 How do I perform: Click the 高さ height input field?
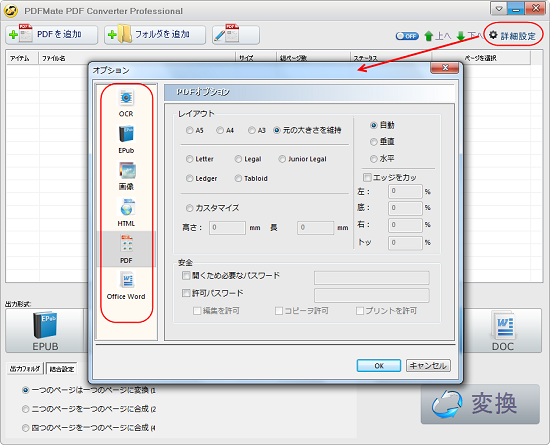[x=227, y=228]
